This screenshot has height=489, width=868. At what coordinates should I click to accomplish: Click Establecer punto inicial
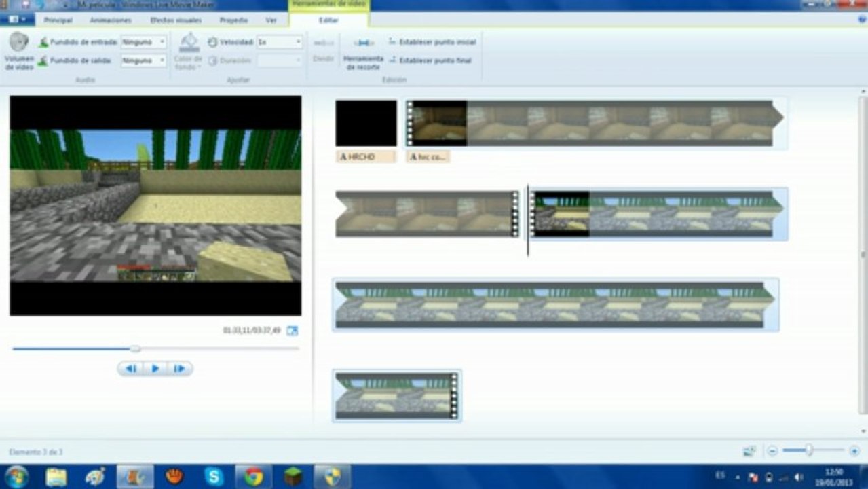coord(432,42)
